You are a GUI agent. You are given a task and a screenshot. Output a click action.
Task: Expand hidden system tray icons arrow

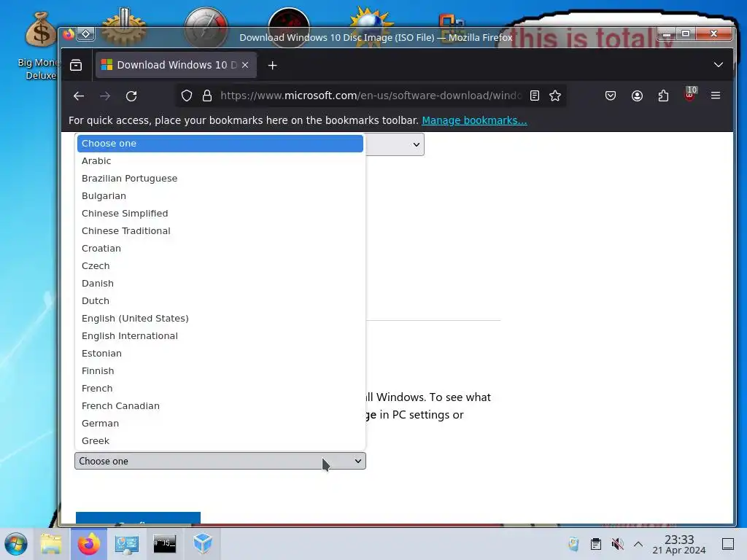[x=638, y=544]
